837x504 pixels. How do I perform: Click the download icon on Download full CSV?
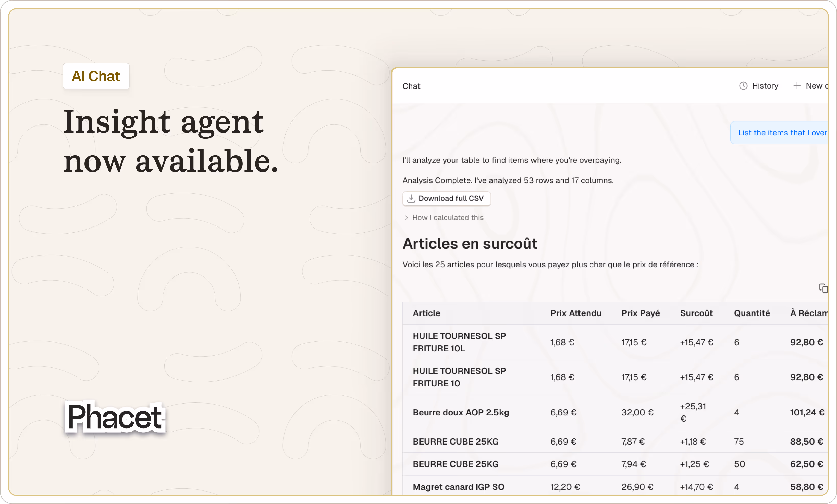(411, 198)
